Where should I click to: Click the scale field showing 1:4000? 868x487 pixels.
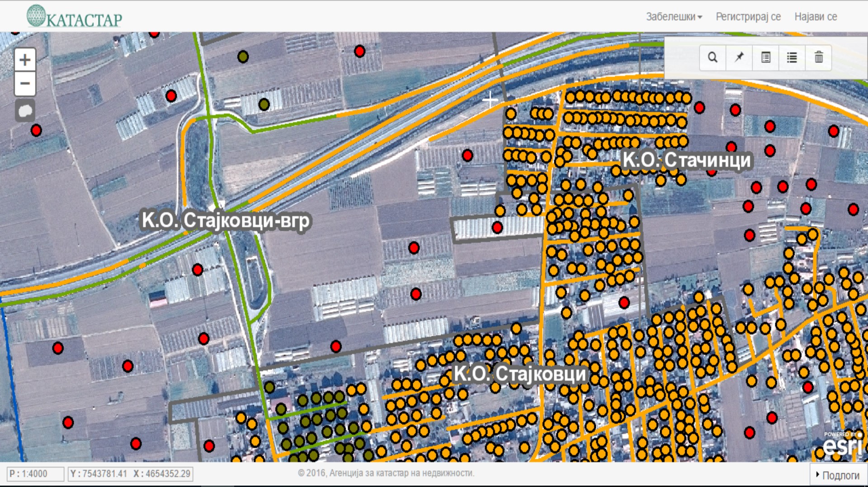pos(35,474)
